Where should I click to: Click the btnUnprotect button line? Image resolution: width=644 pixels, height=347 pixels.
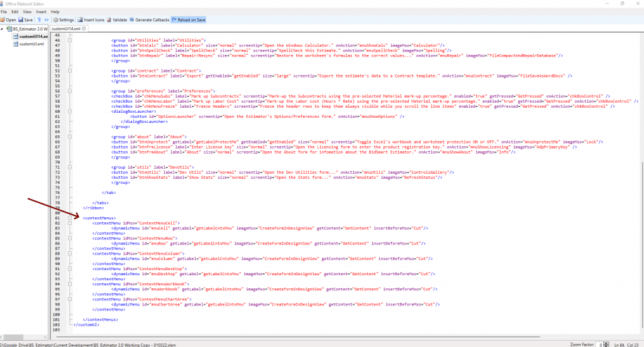point(357,142)
